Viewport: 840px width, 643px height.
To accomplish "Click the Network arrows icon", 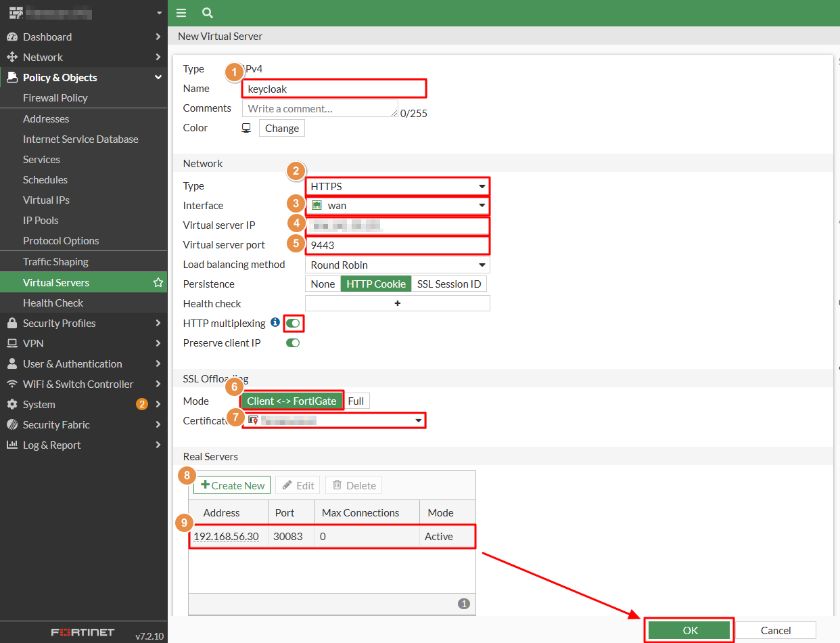I will click(11, 57).
